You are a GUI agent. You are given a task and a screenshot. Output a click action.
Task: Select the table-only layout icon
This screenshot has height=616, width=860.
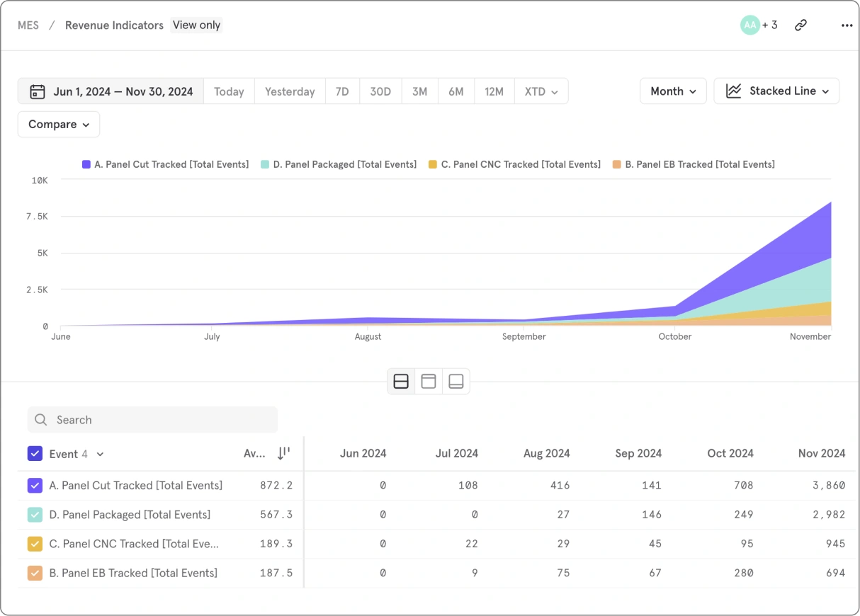click(456, 382)
